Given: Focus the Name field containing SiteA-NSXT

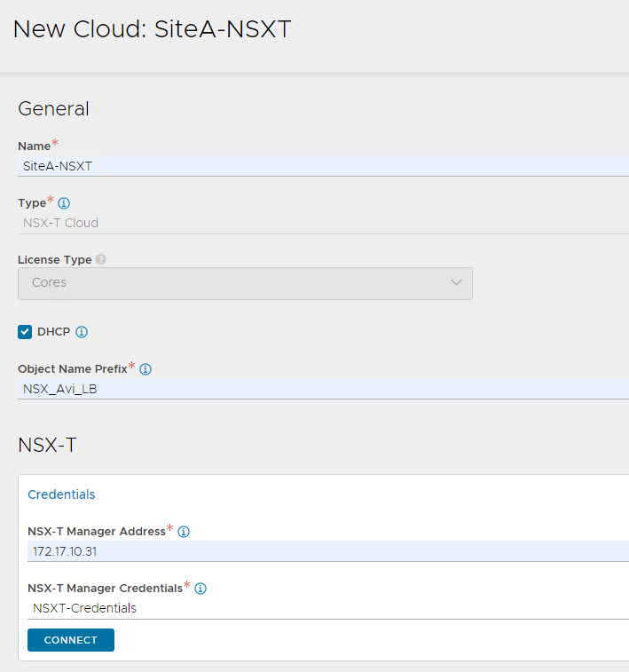Looking at the screenshot, I should coord(319,166).
